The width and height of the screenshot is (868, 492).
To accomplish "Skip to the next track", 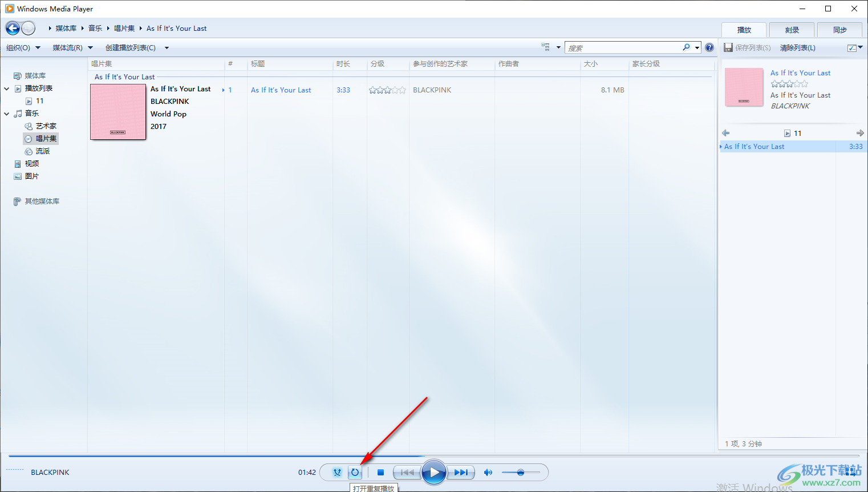I will tap(461, 472).
